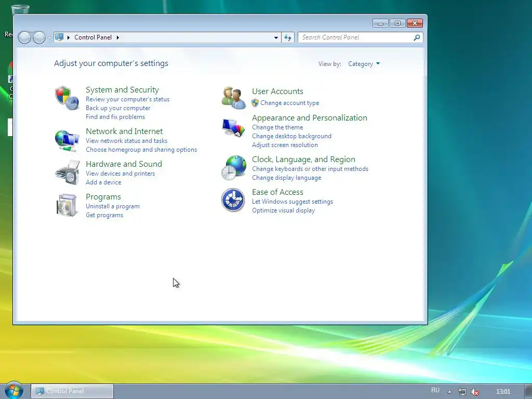This screenshot has height=399, width=532.
Task: Expand the arrow before Control Panel breadcrumb
Action: [69, 37]
